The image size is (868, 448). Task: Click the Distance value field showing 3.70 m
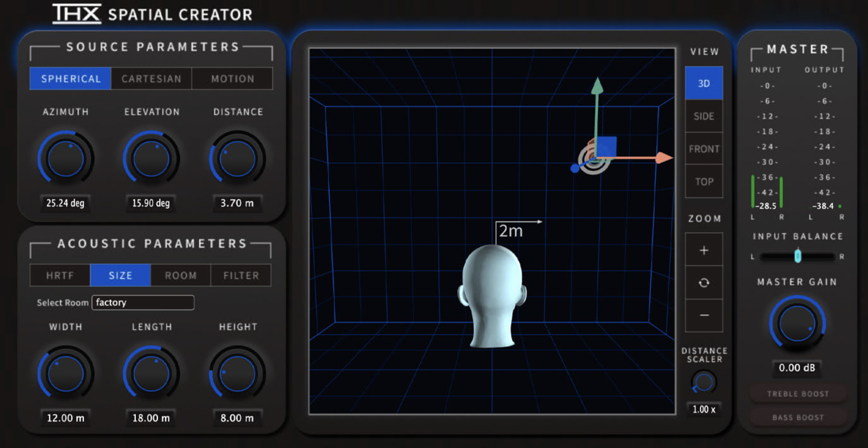click(x=237, y=203)
